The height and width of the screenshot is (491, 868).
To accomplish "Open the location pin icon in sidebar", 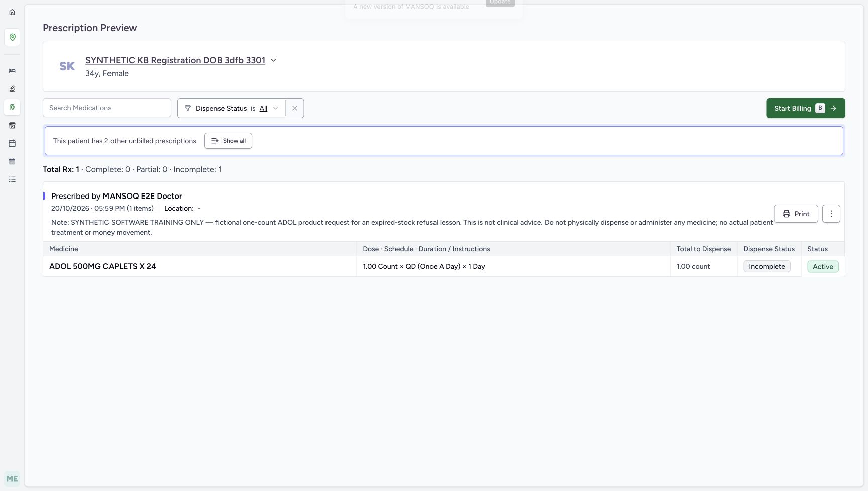I will 12,37.
